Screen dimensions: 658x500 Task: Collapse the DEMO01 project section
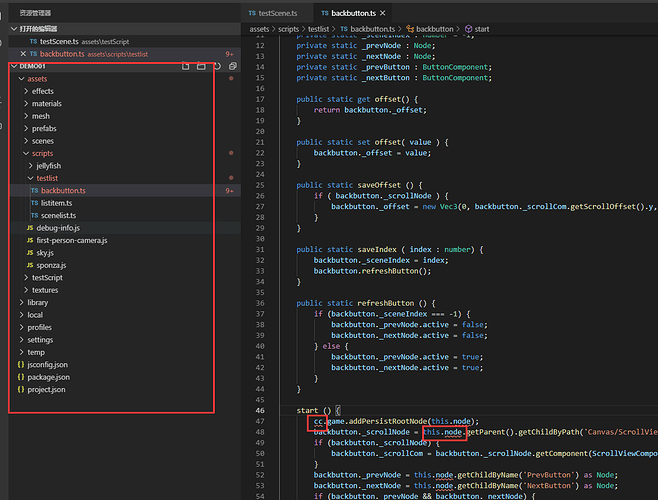click(x=30, y=66)
